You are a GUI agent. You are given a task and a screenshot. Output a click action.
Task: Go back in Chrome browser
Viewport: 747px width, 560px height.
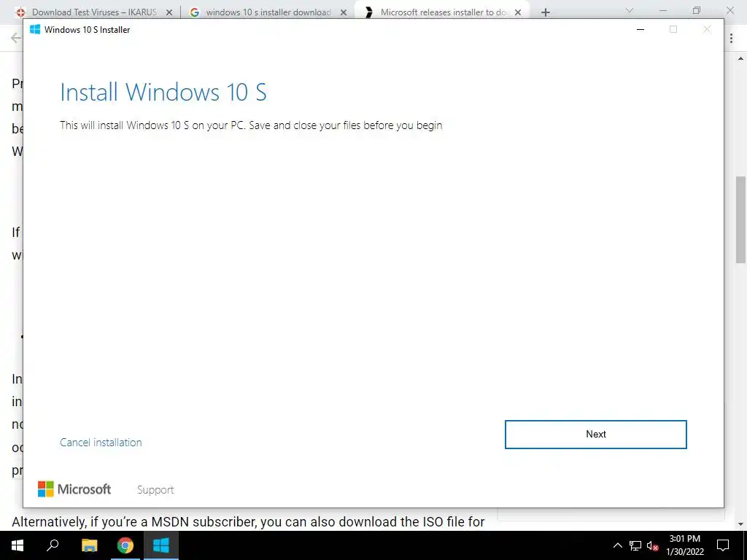tap(16, 38)
